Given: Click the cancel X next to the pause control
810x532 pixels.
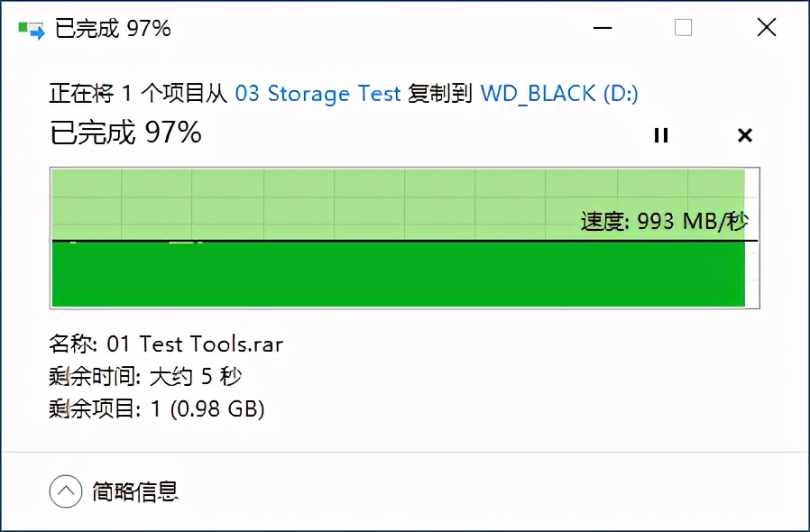Looking at the screenshot, I should (745, 135).
